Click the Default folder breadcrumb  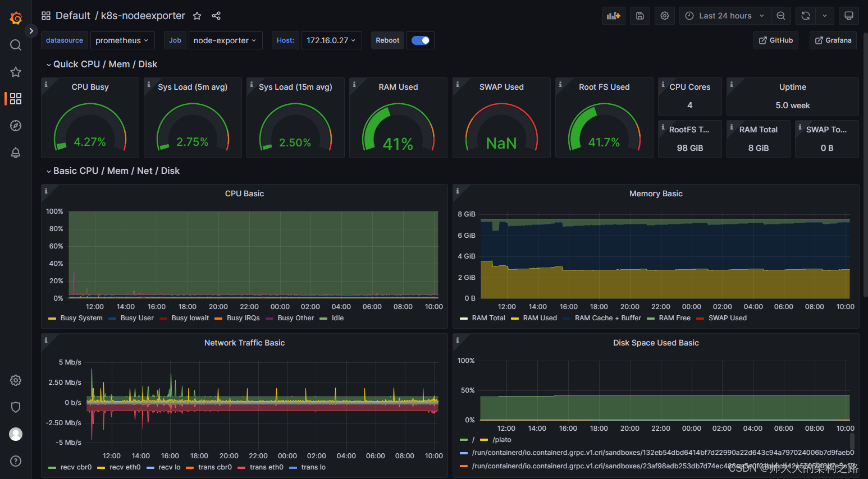[x=73, y=16]
